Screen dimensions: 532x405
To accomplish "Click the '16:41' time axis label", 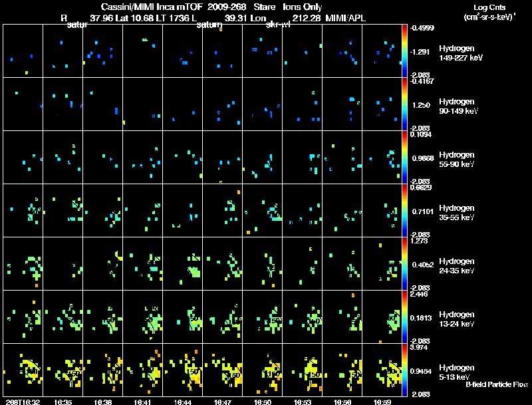I will [142, 402].
